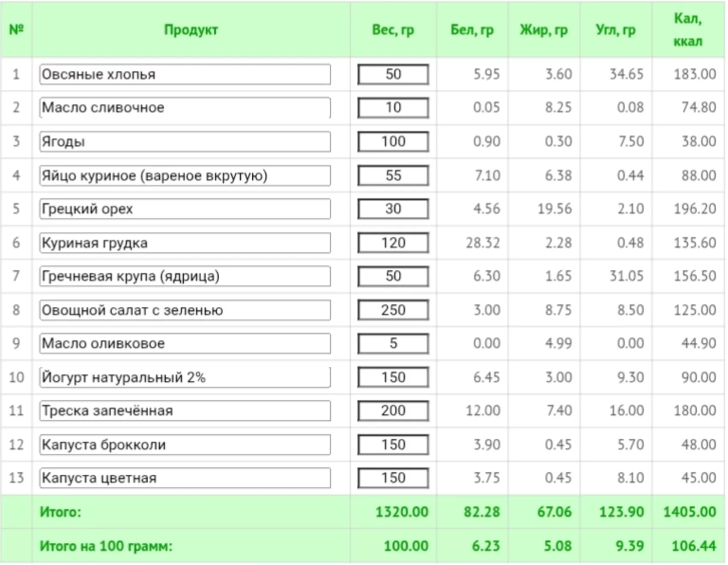728x565 pixels.
Task: Select the Грецкий орех product field
Action: [185, 209]
